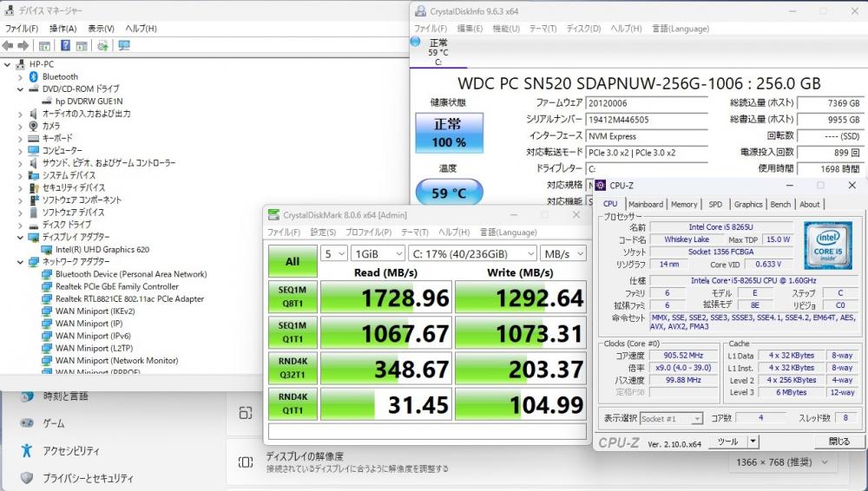
Task: Switch to the Mainboard tab in CPU-Z
Action: pyautogui.click(x=646, y=204)
